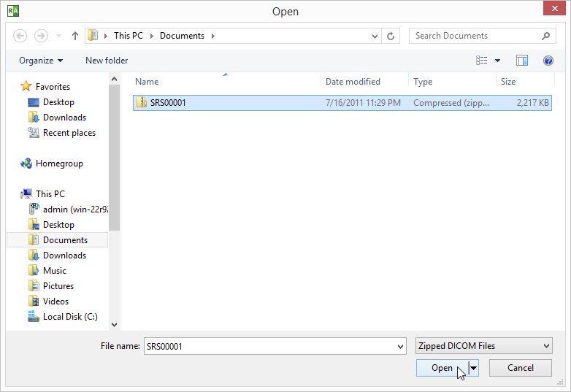Select the SRS00001 zipped file
This screenshot has height=392, width=571.
point(168,103)
